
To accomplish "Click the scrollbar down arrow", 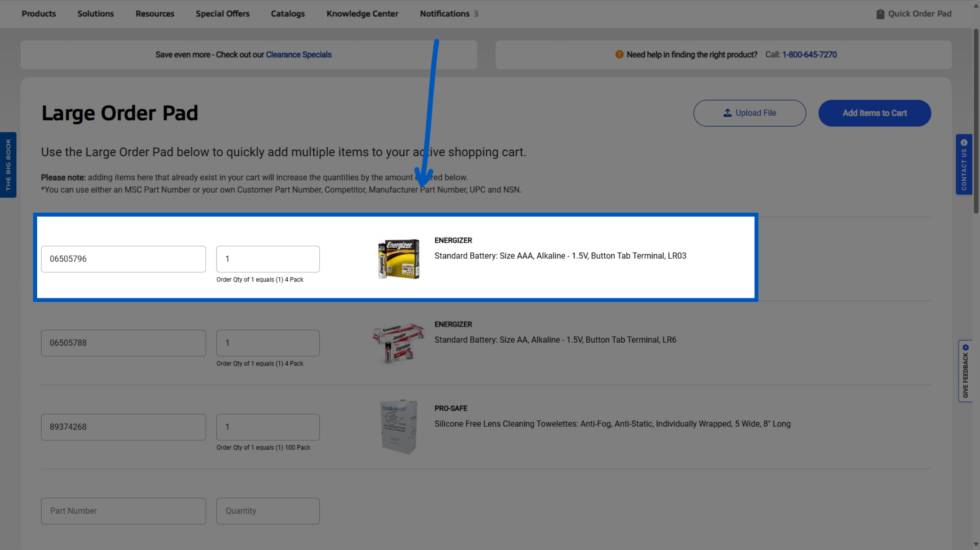I will pyautogui.click(x=976, y=544).
